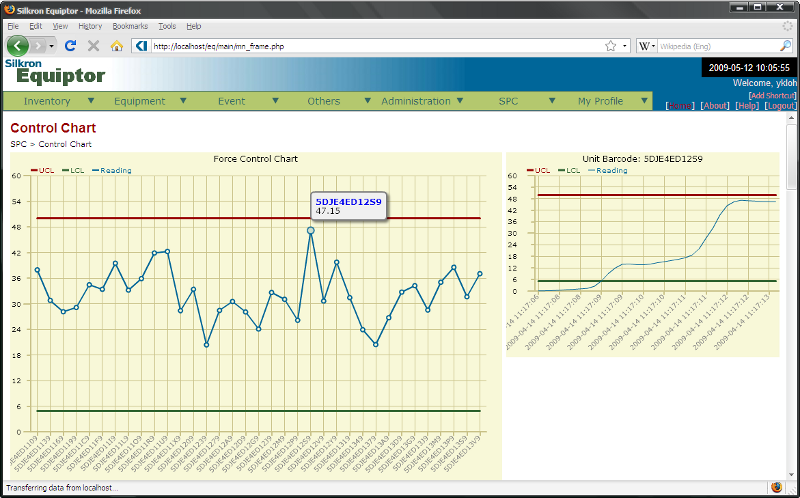Screen dimensions: 800x498
Task: Click the Silkron Equiptor logo
Action: (x=55, y=72)
